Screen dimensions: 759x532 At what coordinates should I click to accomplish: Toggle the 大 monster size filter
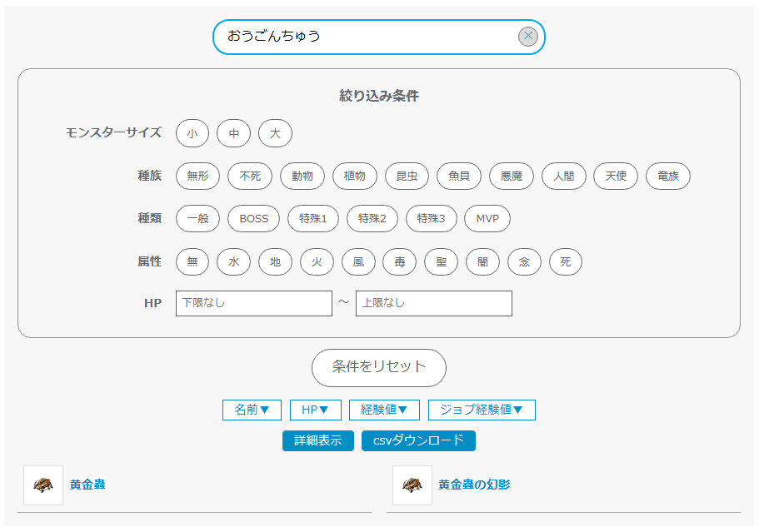(x=275, y=133)
